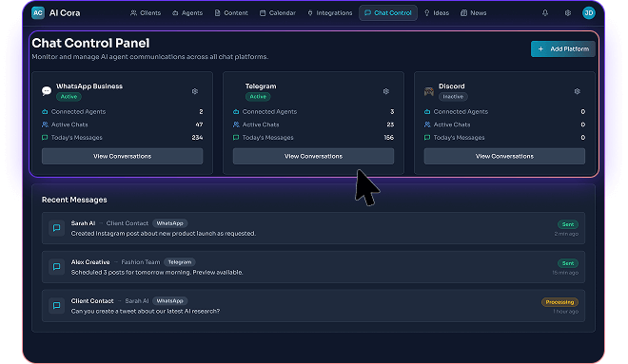Click the WhatsApp Business chat bubble icon
The image size is (628, 364).
[47, 91]
